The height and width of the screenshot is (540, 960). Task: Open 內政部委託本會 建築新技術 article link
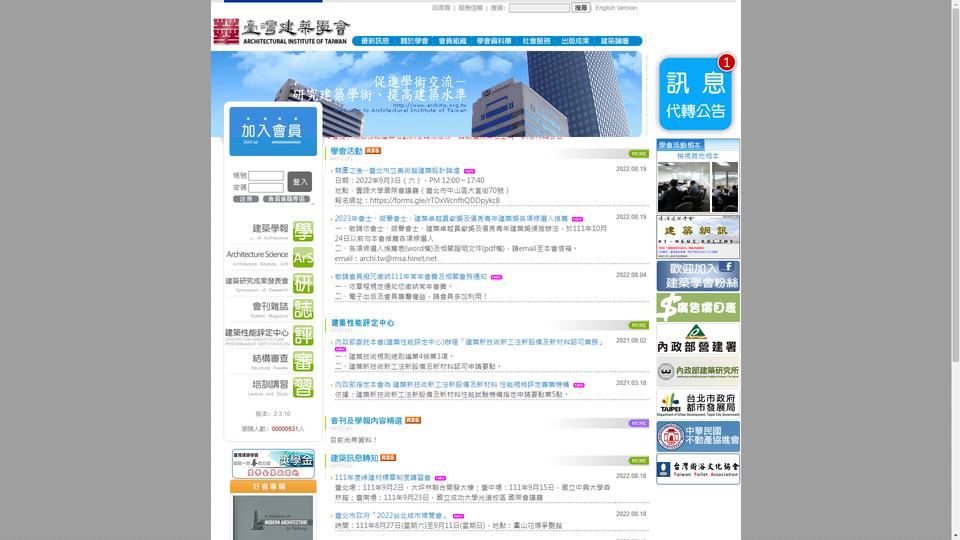(469, 342)
